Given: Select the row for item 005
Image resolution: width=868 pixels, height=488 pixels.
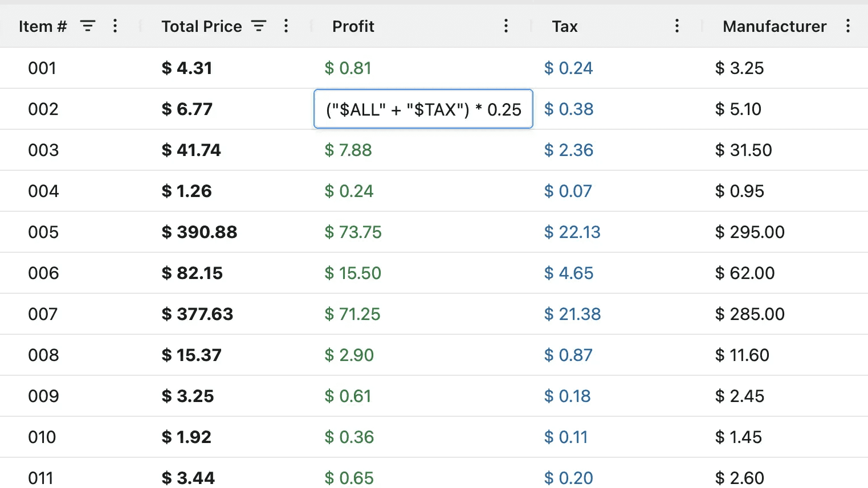Looking at the screenshot, I should pos(43,232).
